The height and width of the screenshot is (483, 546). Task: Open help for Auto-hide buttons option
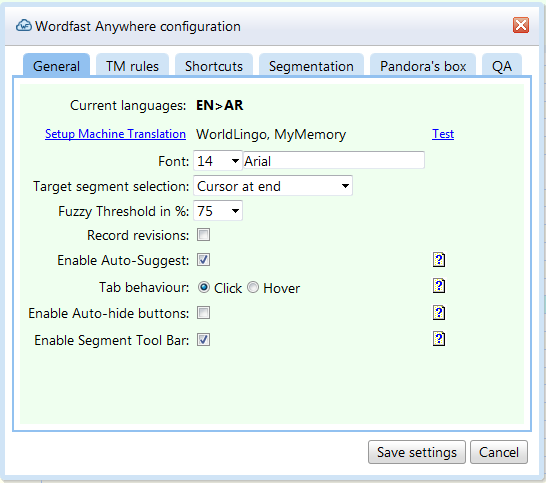439,313
